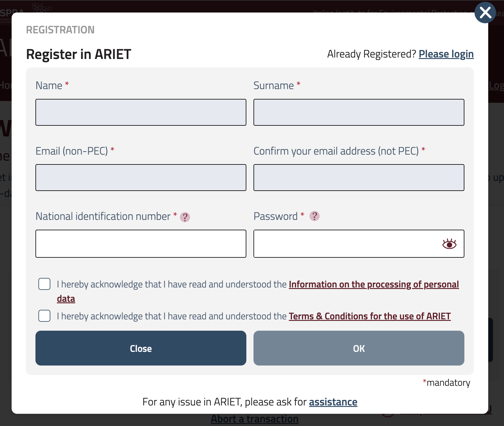The width and height of the screenshot is (504, 426).
Task: Submit the registration with OK
Action: [x=359, y=348]
